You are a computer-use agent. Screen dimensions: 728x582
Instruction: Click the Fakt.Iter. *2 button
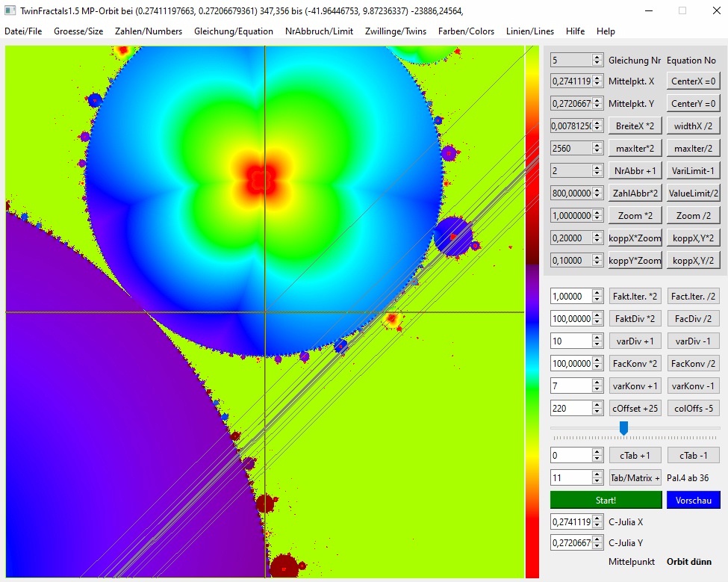[635, 297]
